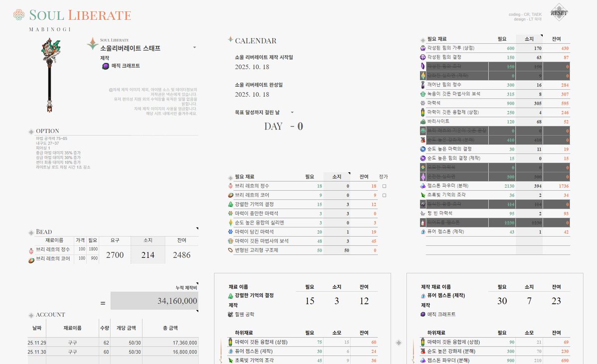Click the 깨어난 힘의 정수 material icon
This screenshot has width=597, height=364.
423,85
